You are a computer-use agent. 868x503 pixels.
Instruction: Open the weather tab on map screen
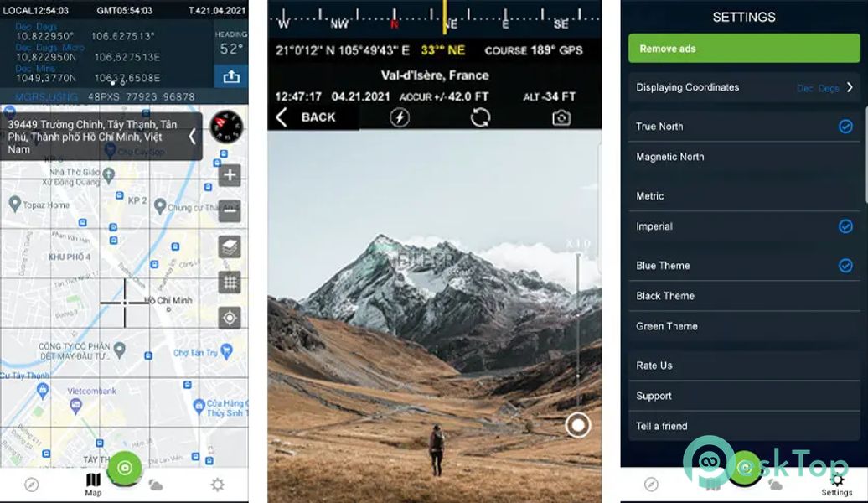156,485
